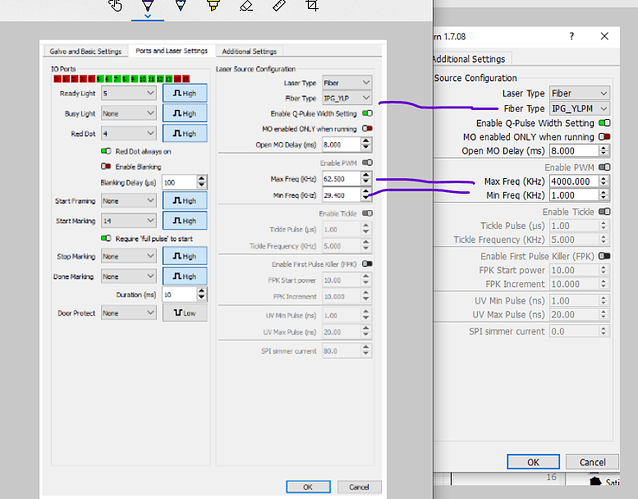Select the yellow highlighter tool
Viewport: 638px width, 499px height.
coord(213,6)
